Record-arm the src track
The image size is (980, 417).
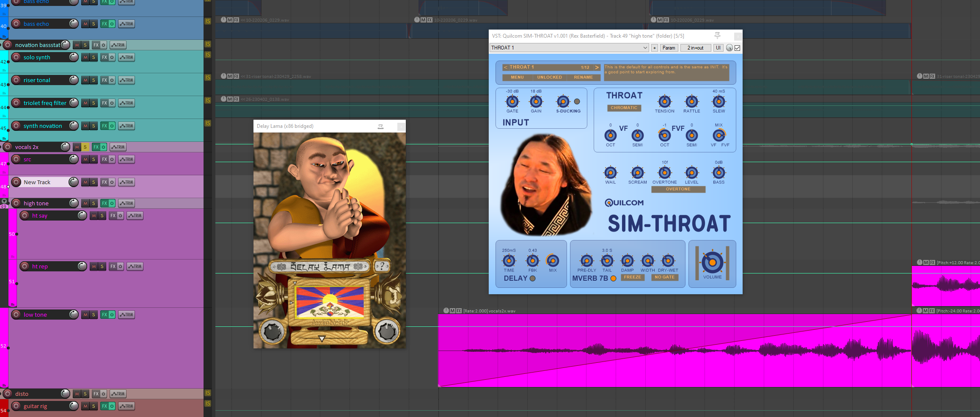point(16,159)
